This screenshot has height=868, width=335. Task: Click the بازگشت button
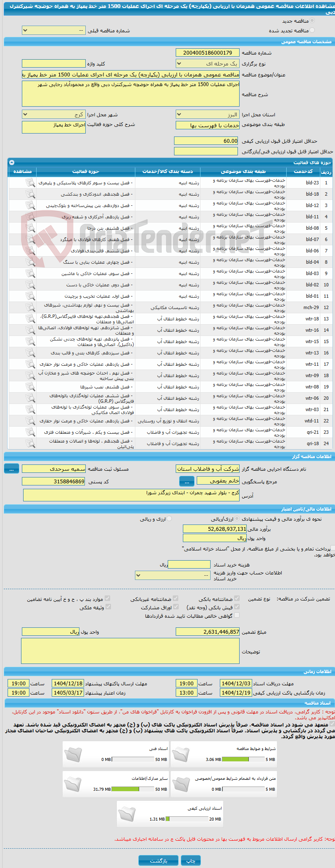pos(158,860)
